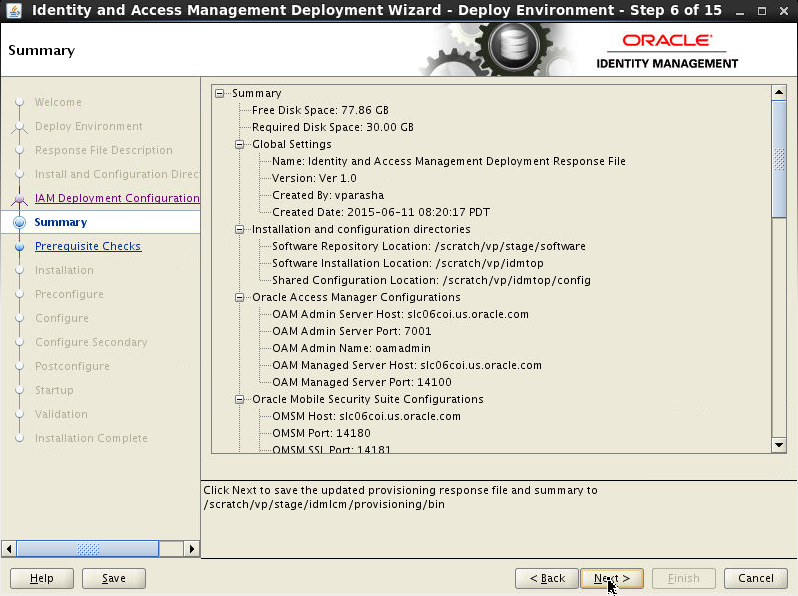Click the Java icon in the title bar

tap(14, 10)
